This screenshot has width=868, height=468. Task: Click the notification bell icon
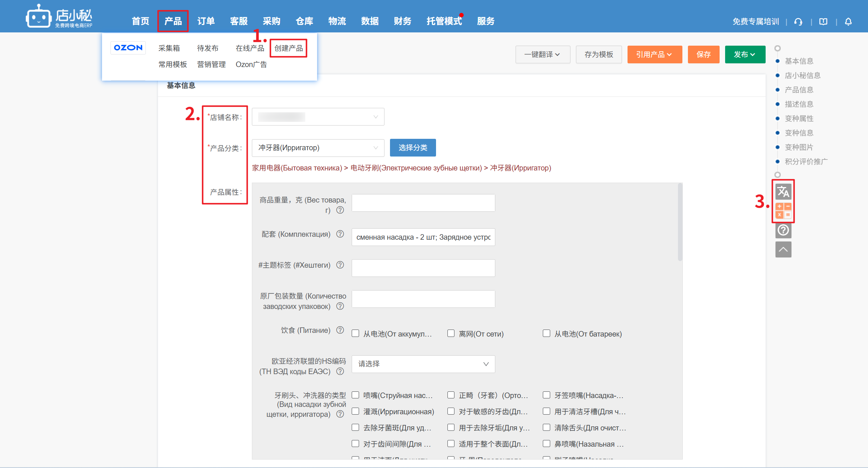click(x=848, y=22)
